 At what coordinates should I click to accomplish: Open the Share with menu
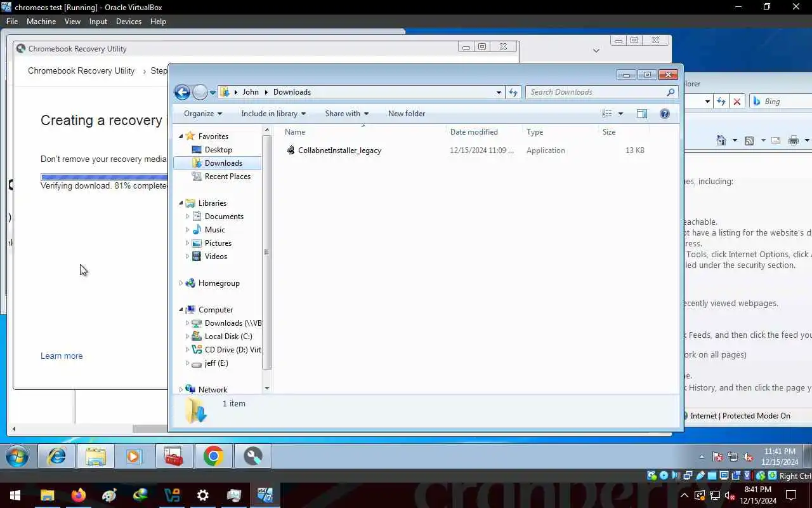[347, 114]
